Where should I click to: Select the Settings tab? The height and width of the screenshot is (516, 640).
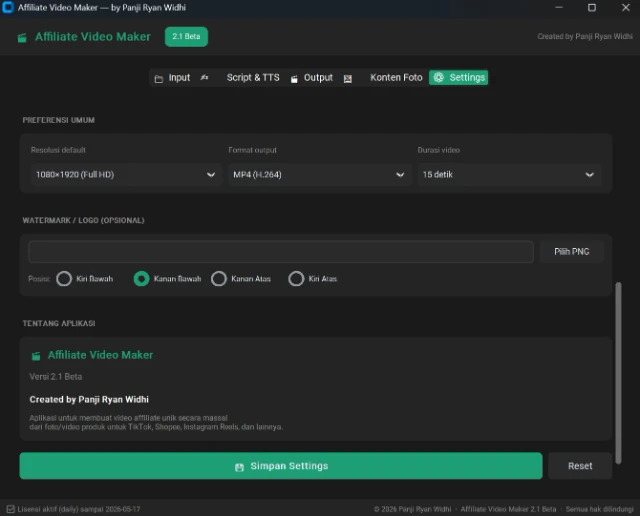tap(458, 78)
